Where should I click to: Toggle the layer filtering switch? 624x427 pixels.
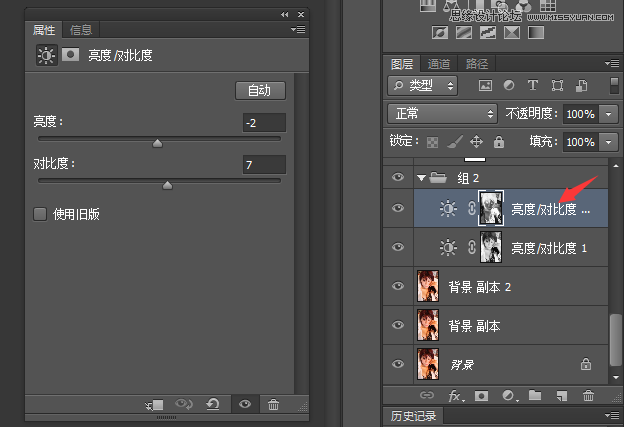click(x=614, y=86)
